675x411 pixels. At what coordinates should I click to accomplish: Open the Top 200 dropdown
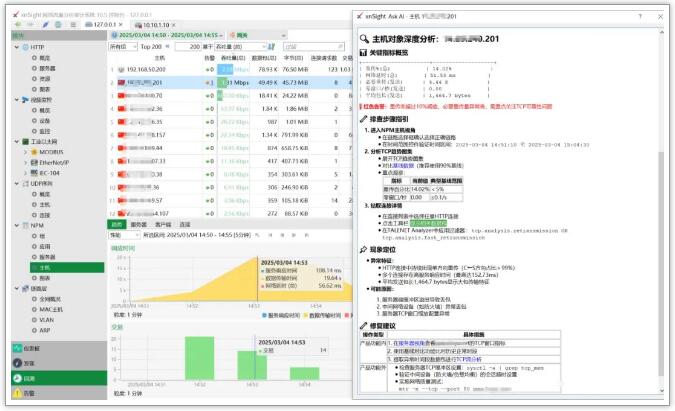pos(153,46)
